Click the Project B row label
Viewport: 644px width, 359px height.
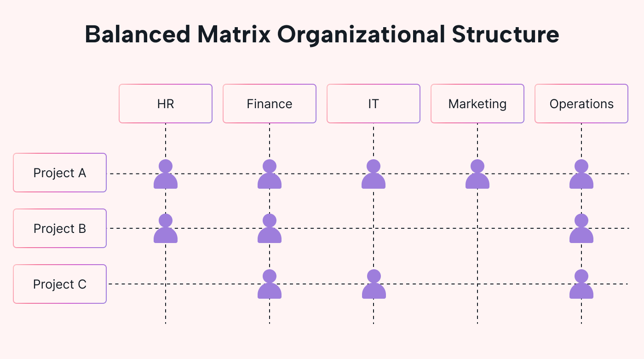click(x=60, y=228)
